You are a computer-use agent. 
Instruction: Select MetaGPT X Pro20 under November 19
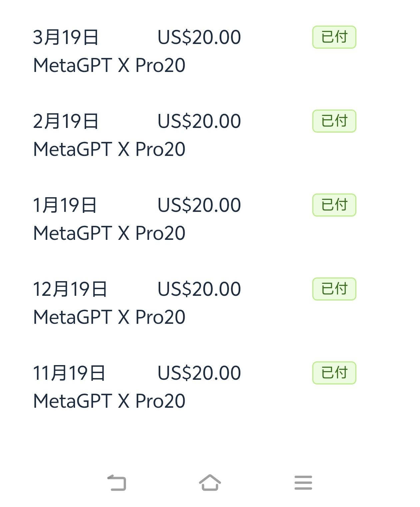[109, 401]
